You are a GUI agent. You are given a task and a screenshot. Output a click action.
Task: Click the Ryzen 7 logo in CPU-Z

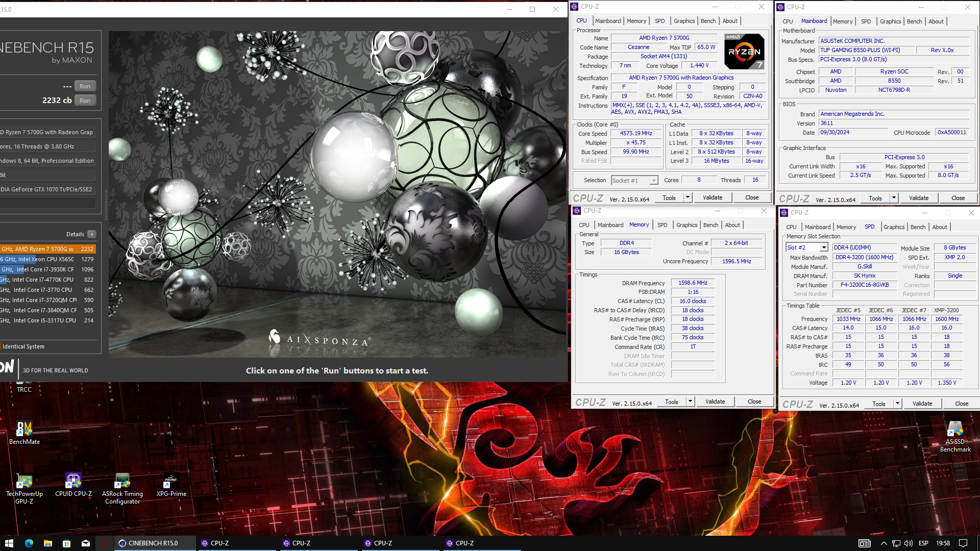pyautogui.click(x=744, y=52)
